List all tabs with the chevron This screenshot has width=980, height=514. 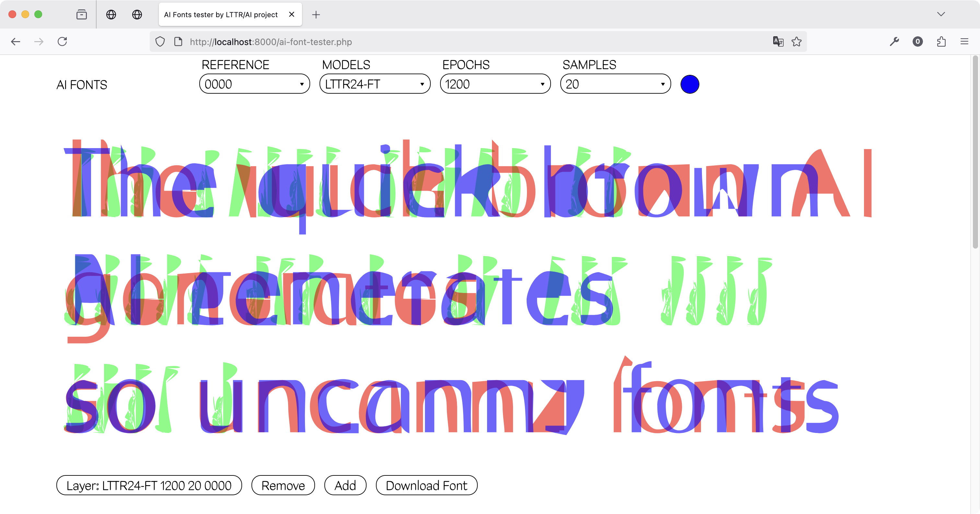coord(941,15)
